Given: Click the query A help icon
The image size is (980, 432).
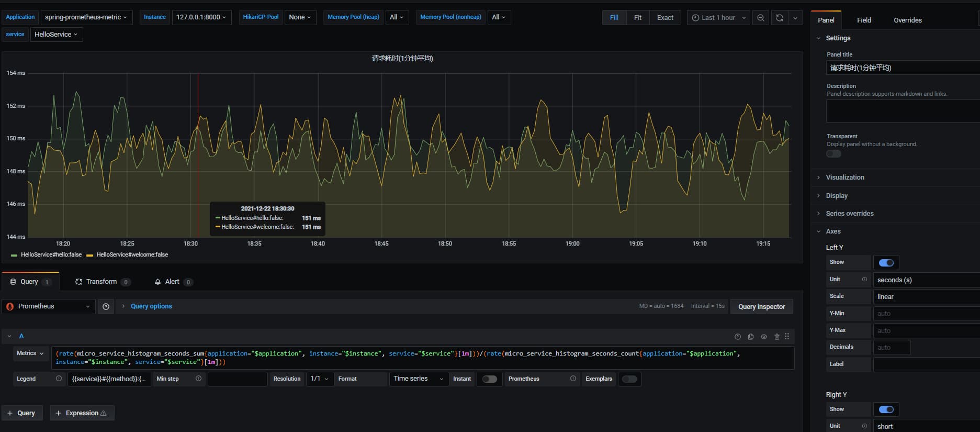Looking at the screenshot, I should 737,337.
